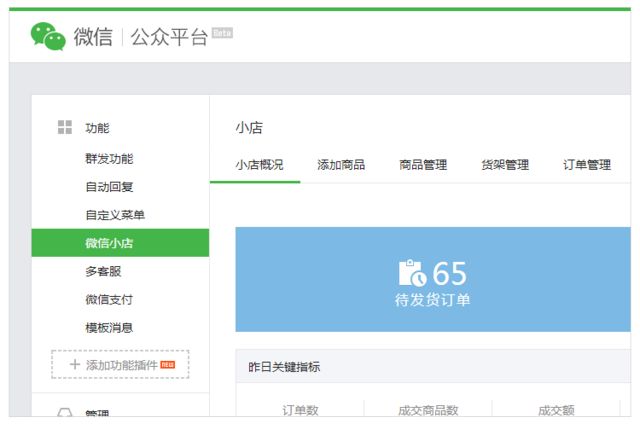
Task: Open the 小店概况 tab
Action: [x=259, y=165]
